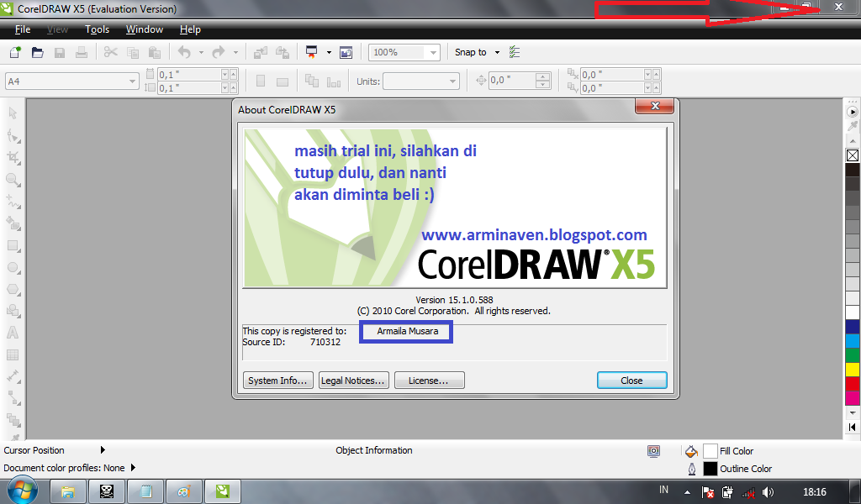Screen dimensions: 861x504
Task: Click the Export icon in toolbar
Action: point(283,52)
